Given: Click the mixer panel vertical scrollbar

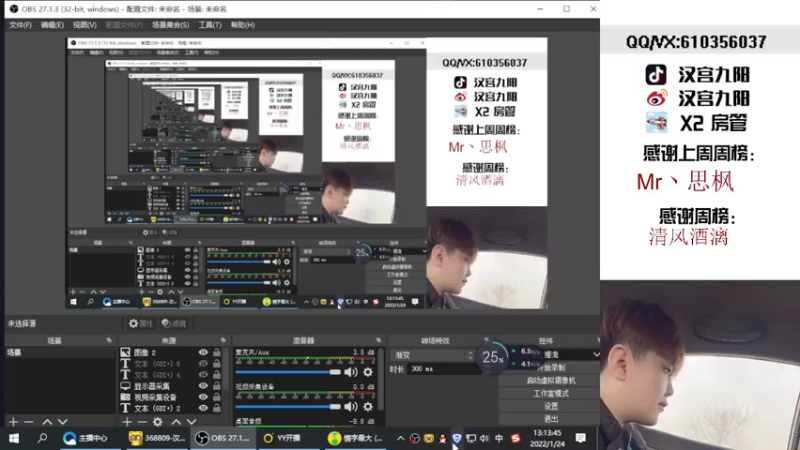Looking at the screenshot, I should pos(381,378).
